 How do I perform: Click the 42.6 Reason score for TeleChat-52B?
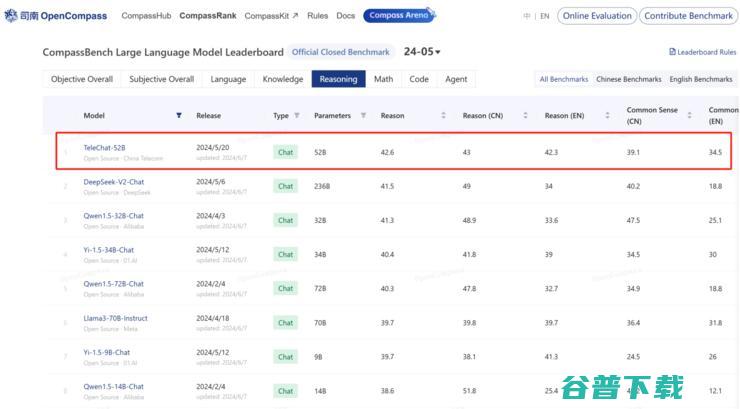click(x=387, y=152)
